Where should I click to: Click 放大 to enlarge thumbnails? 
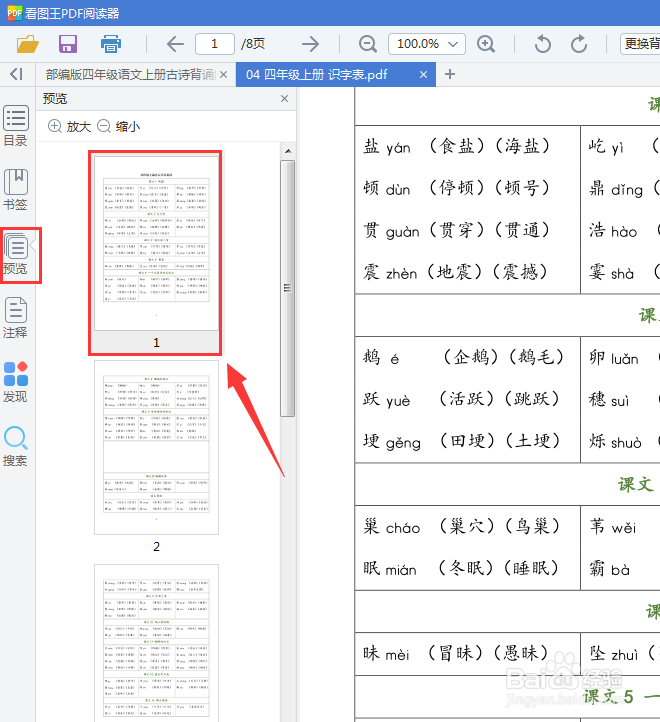(70, 126)
